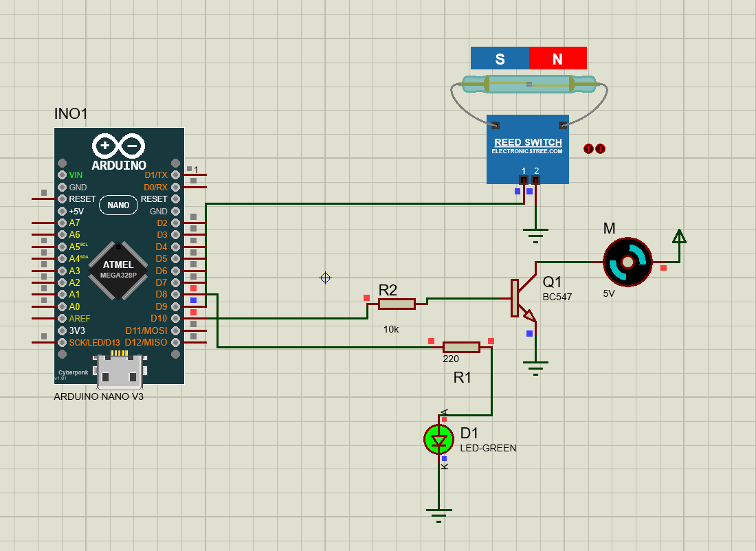Click the A7 pin on the Arduino
Screen dimensions: 756x551
tap(62, 223)
